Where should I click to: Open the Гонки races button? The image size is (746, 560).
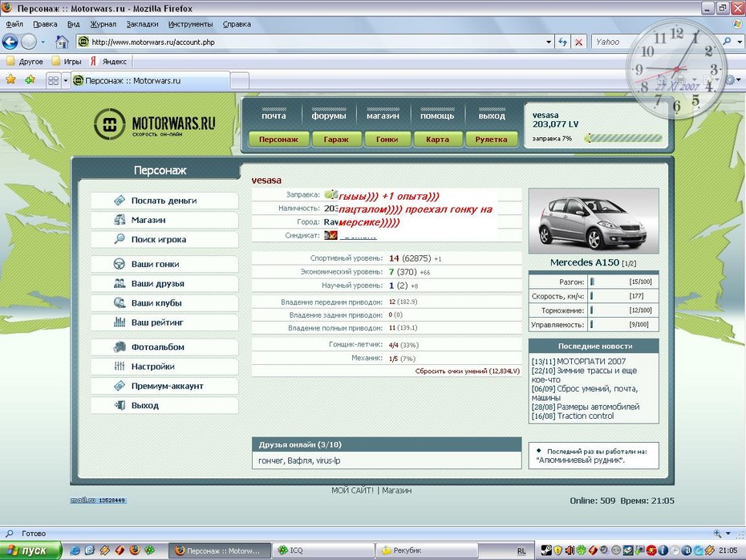tap(387, 140)
